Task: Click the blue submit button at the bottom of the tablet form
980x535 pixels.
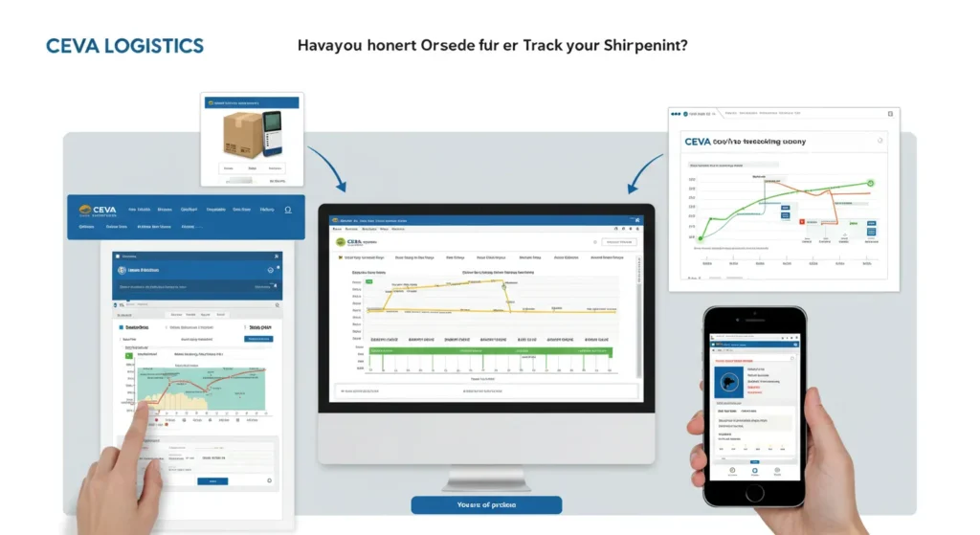Action: (x=212, y=481)
